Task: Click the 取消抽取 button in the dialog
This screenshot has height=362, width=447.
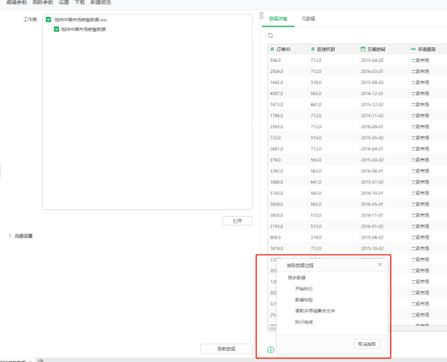Action: pyautogui.click(x=367, y=344)
